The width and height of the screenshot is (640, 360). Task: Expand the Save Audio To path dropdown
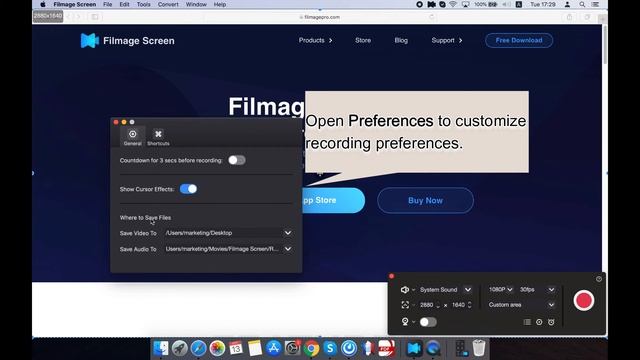(288, 249)
